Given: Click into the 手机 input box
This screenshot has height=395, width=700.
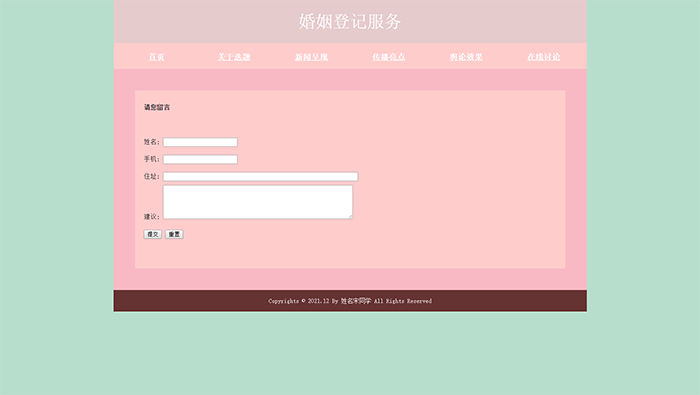Looking at the screenshot, I should [x=200, y=159].
